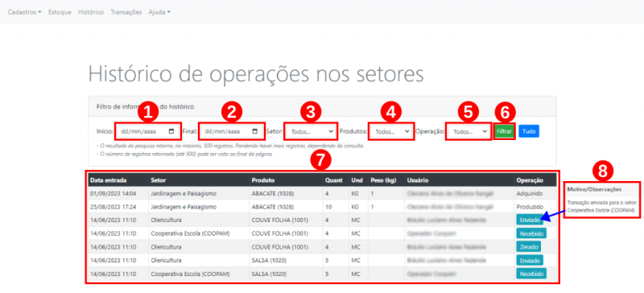Open calendar picker in Início date field
This screenshot has height=293, width=644.
coord(171,131)
